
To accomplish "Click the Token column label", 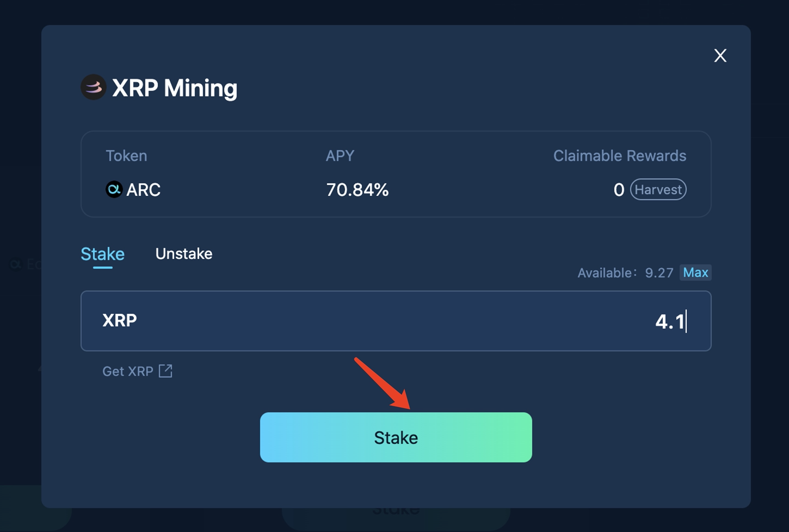I will 126,156.
